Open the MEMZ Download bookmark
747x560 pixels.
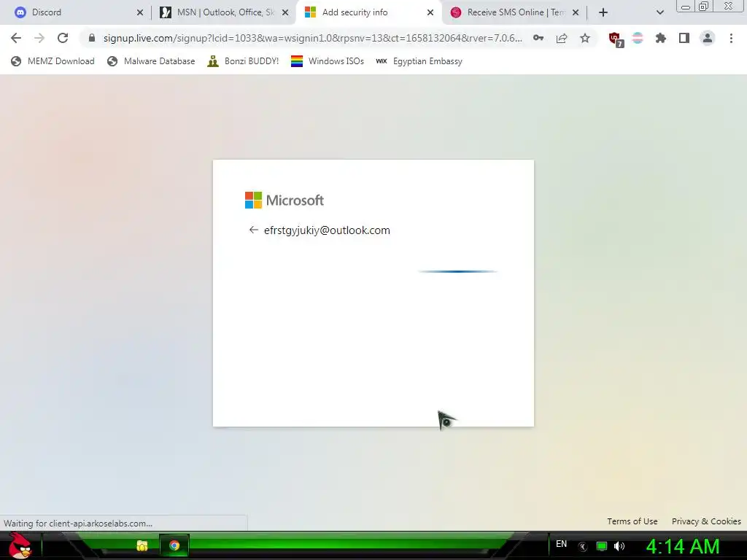tap(53, 61)
